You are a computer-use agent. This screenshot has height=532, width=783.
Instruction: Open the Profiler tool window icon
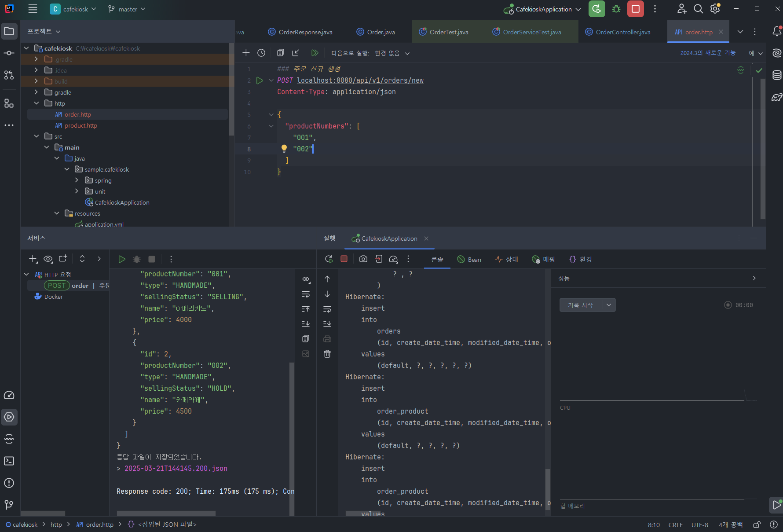(x=9, y=395)
